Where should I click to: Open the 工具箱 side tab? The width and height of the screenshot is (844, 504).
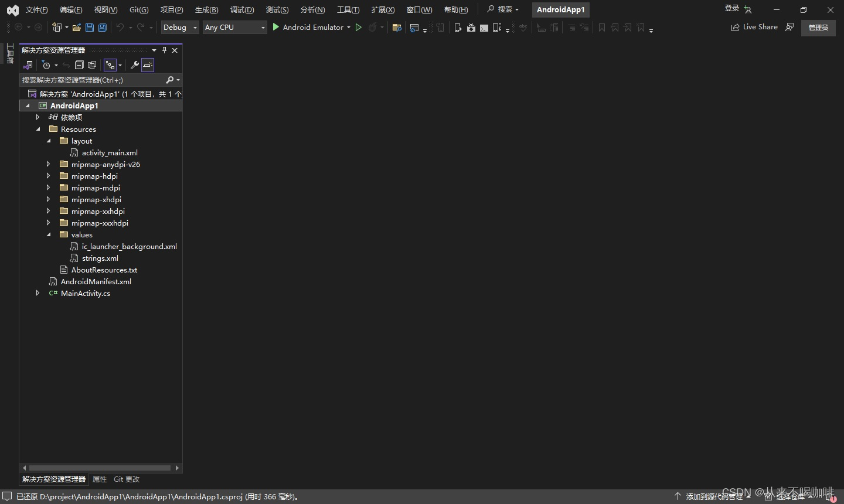[x=10, y=53]
